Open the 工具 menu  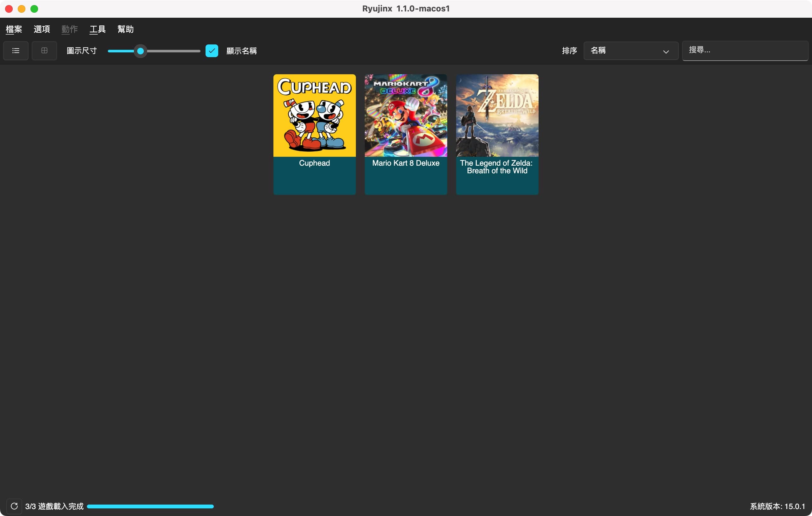coord(97,30)
